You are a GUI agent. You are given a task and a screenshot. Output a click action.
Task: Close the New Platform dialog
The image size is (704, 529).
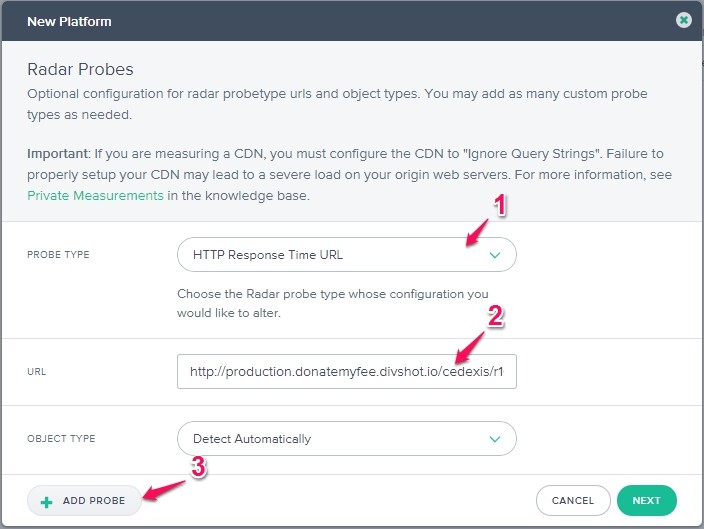pos(683,20)
